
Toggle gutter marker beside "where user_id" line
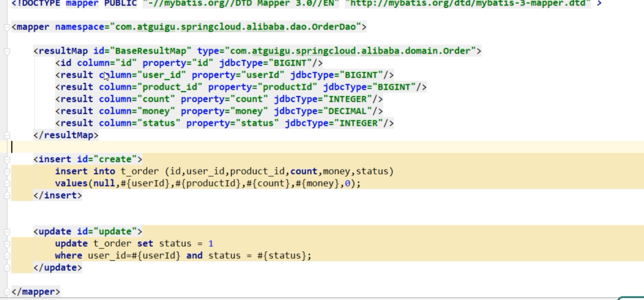[7, 256]
